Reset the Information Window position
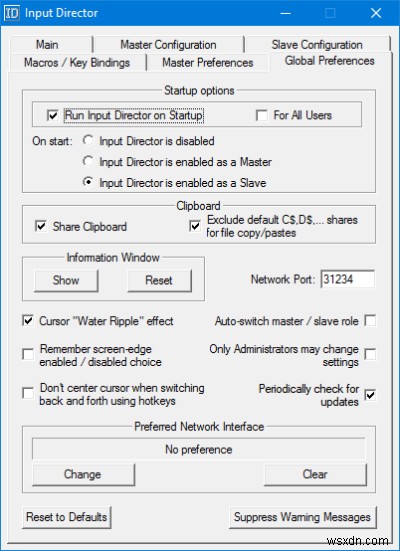400x551 pixels. click(159, 280)
